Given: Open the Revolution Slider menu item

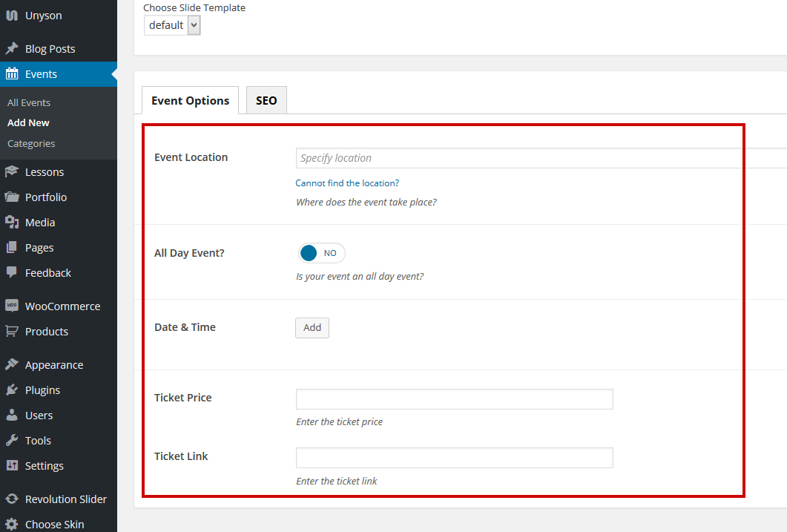Looking at the screenshot, I should 58,499.
